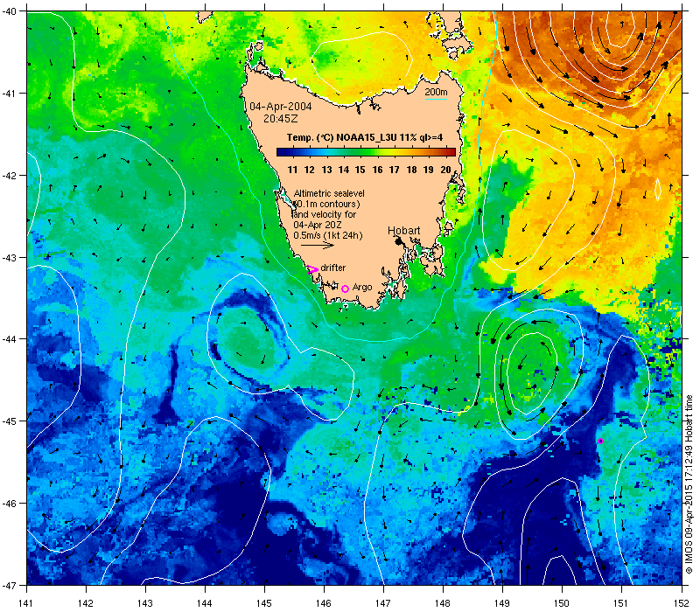Viewport: 700px width, 612px height.
Task: Click the latitude axis label '-42'
Action: [x=10, y=176]
